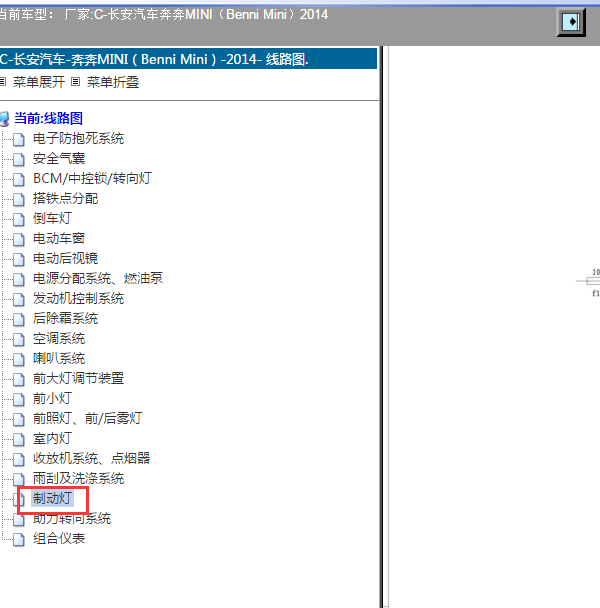Click the page icon next to 搭铁点分配
This screenshot has width=600, height=608.
click(18, 199)
